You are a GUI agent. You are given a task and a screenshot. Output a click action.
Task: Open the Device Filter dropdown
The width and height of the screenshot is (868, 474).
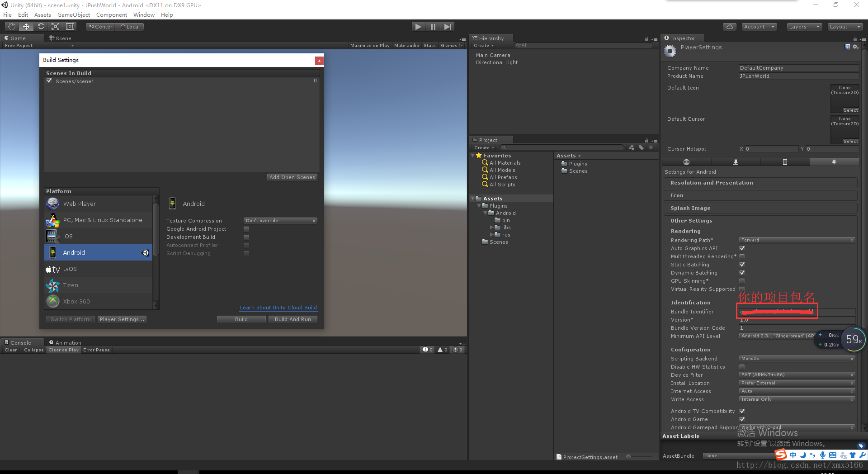click(x=797, y=375)
